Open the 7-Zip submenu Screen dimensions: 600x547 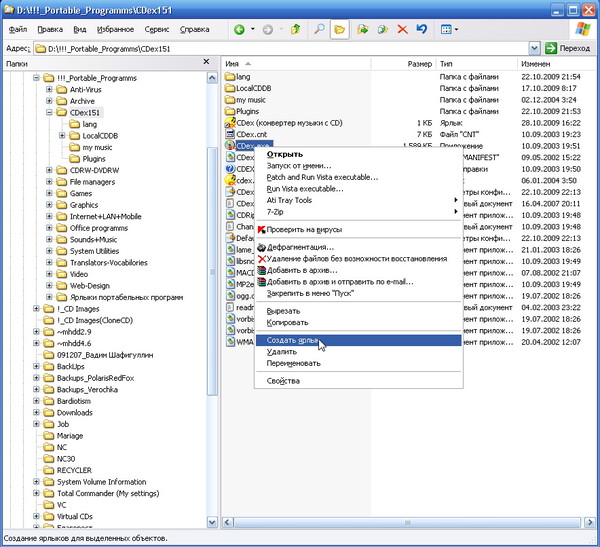click(x=358, y=212)
